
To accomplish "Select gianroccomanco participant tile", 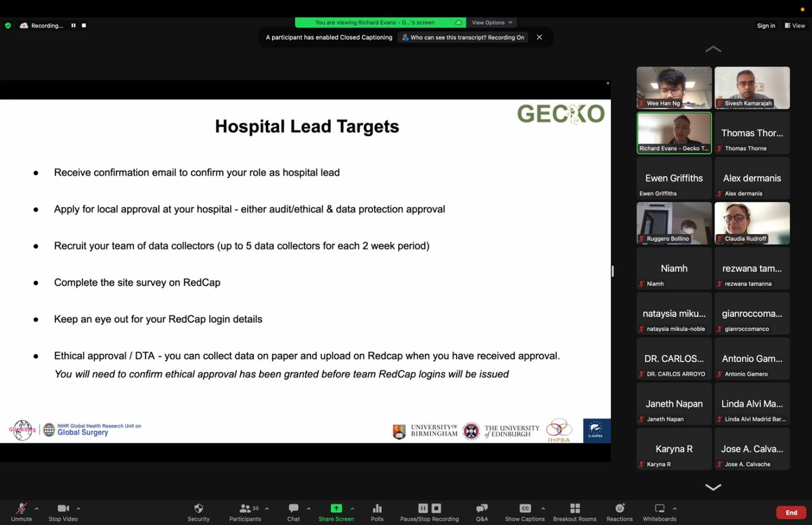I will (x=752, y=313).
